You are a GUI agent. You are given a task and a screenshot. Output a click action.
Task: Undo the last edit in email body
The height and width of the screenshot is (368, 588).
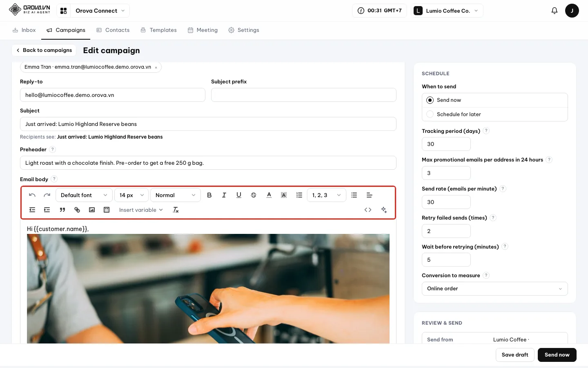point(32,195)
